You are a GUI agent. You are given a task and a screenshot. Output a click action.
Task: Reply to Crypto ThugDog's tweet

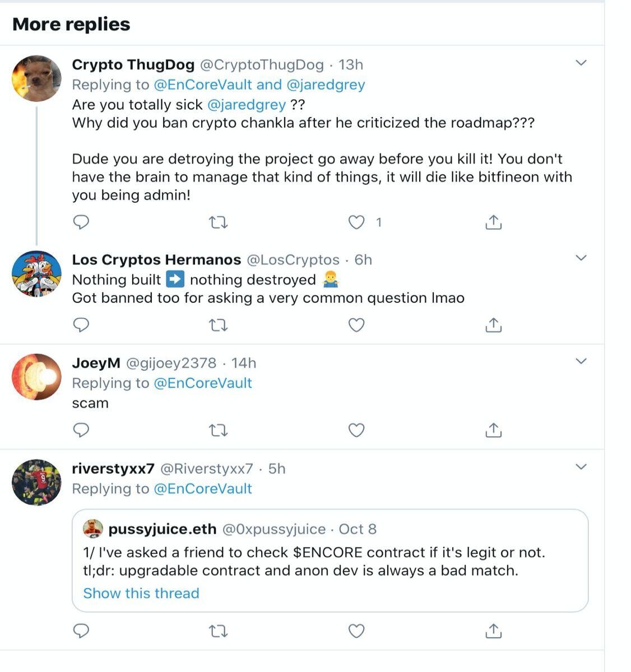(81, 222)
